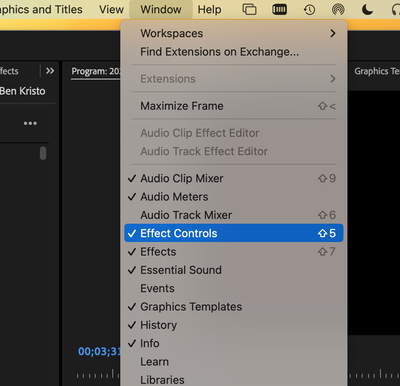Open the View menu
Screen dimensions: 400x386
point(111,9)
